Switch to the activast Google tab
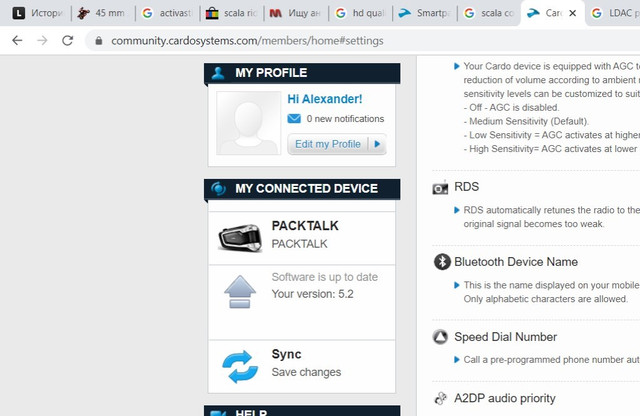Image resolution: width=640 pixels, height=416 pixels. 167,13
